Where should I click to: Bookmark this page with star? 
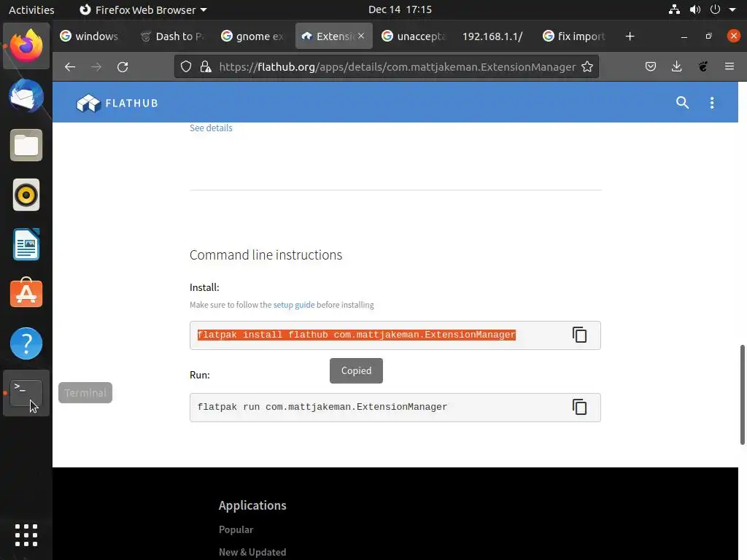587,66
